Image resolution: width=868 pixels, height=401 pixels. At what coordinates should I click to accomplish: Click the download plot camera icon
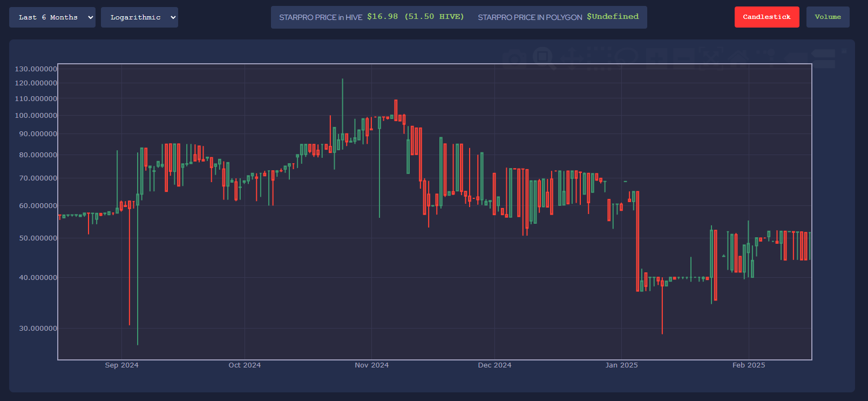[x=514, y=58]
